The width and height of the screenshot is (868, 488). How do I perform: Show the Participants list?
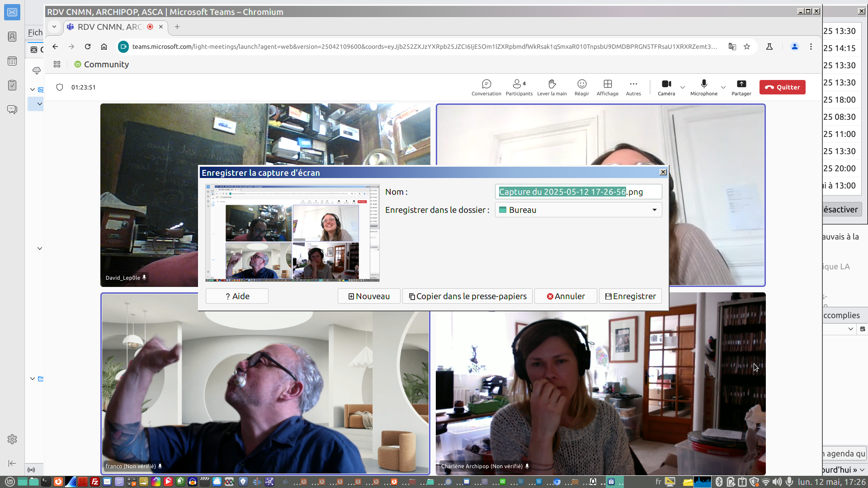coord(519,87)
